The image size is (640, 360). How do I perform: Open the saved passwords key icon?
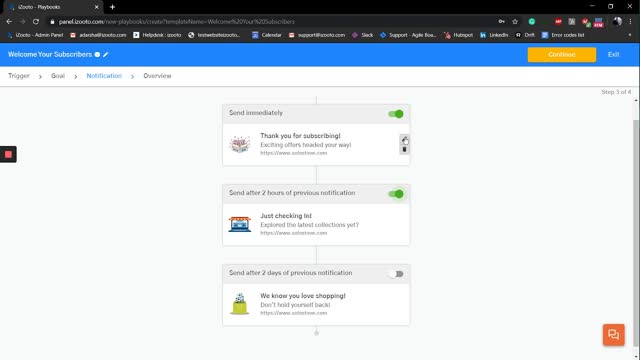(502, 22)
